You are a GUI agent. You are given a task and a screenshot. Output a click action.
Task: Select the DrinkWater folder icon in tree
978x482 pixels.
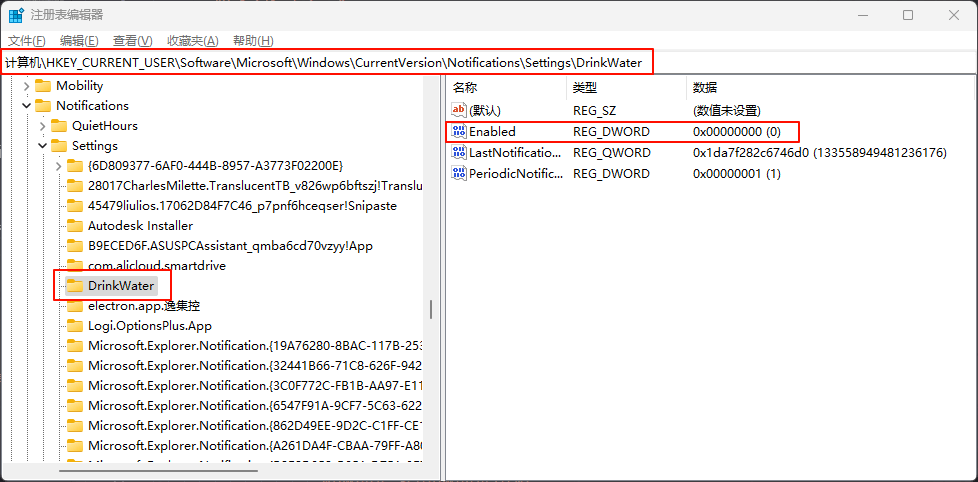pos(75,286)
